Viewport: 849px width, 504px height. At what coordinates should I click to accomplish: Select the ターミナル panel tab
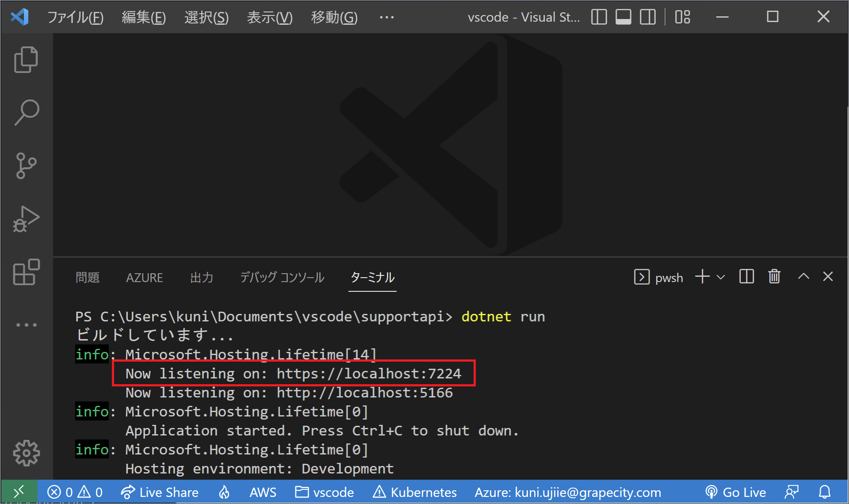pos(372,278)
